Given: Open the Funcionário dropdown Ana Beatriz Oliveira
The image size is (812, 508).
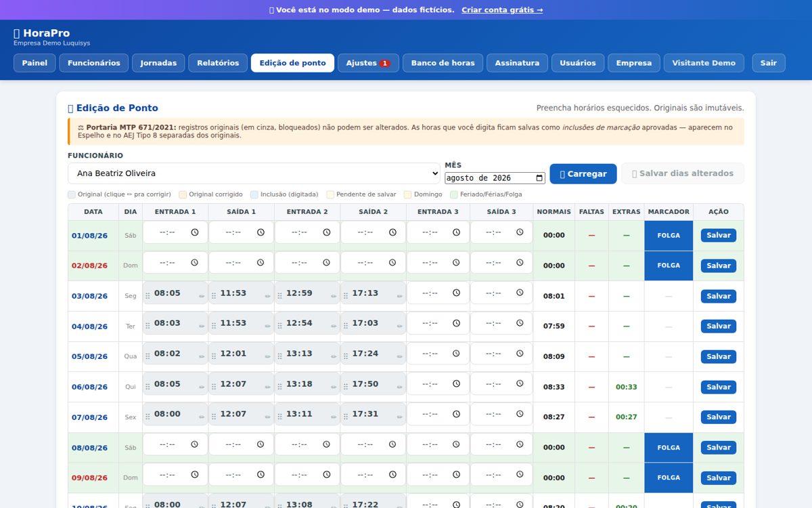Looking at the screenshot, I should tap(254, 173).
